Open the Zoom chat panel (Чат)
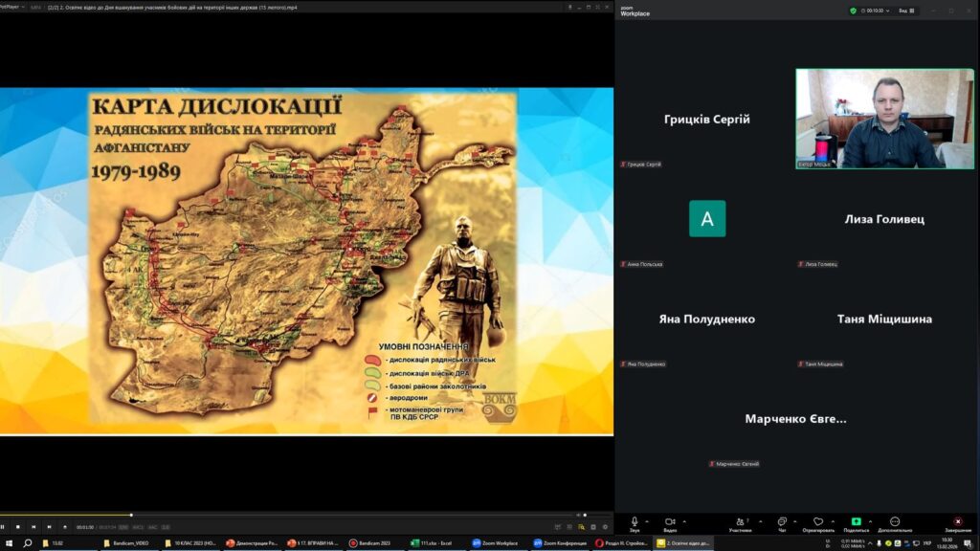 782,522
